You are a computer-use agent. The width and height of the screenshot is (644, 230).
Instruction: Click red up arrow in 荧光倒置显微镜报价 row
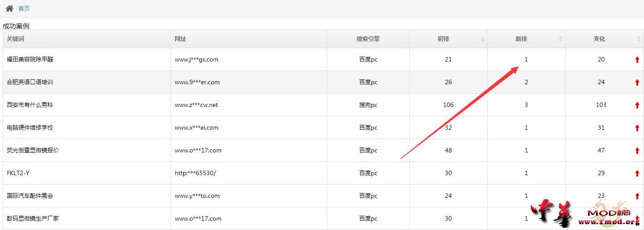click(x=637, y=151)
